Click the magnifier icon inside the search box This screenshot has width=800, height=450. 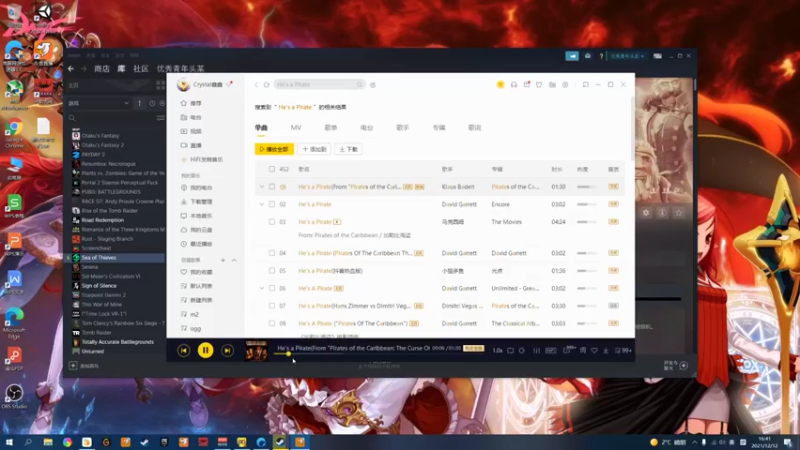coord(360,85)
